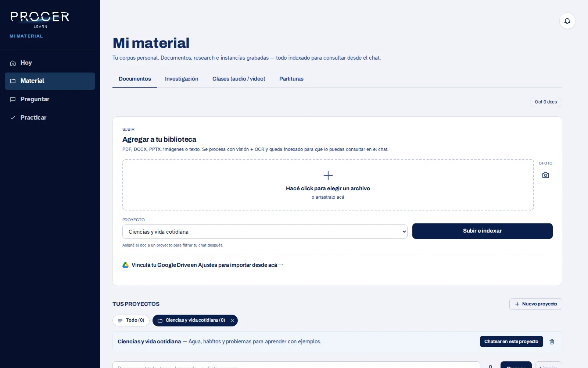Open Preguntar in sidebar
Viewport: 588px width, 368px height.
50,99
